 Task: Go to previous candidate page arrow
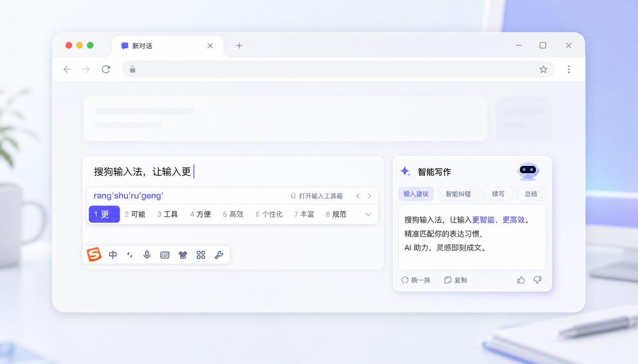coord(358,196)
